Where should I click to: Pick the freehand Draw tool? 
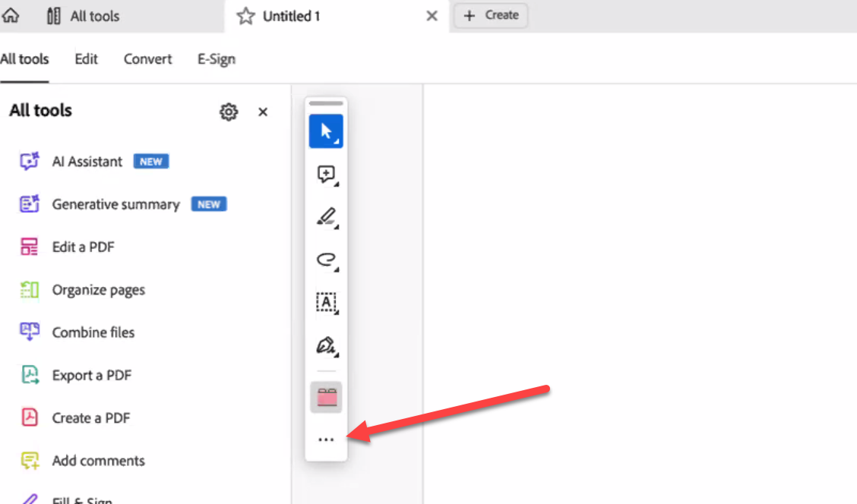tap(324, 260)
